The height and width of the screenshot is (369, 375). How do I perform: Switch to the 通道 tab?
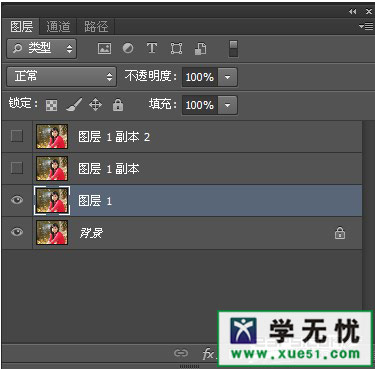click(58, 26)
